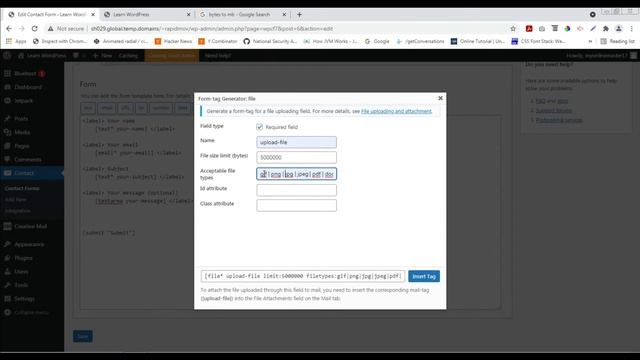Open the Jetpack sidebar item

(23, 100)
